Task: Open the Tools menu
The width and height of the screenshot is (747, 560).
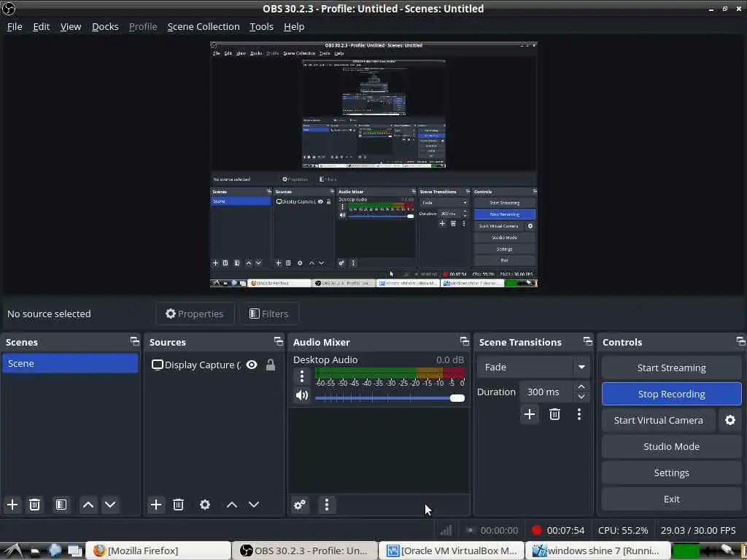Action: coord(262,27)
